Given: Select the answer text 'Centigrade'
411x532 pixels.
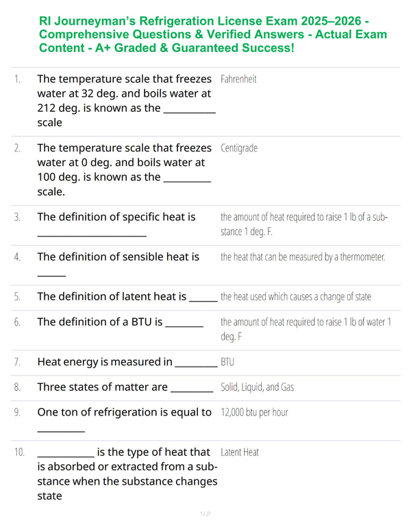Looking at the screenshot, I should pyautogui.click(x=239, y=148).
